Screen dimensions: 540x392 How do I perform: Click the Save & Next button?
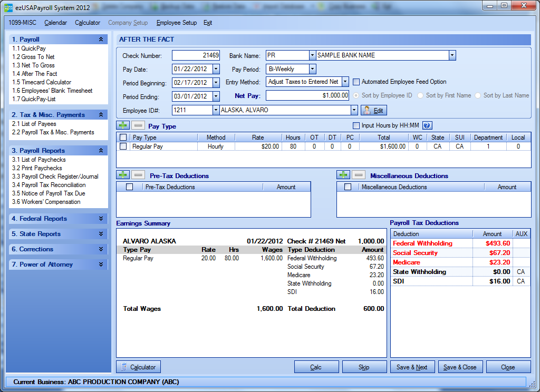tap(411, 367)
